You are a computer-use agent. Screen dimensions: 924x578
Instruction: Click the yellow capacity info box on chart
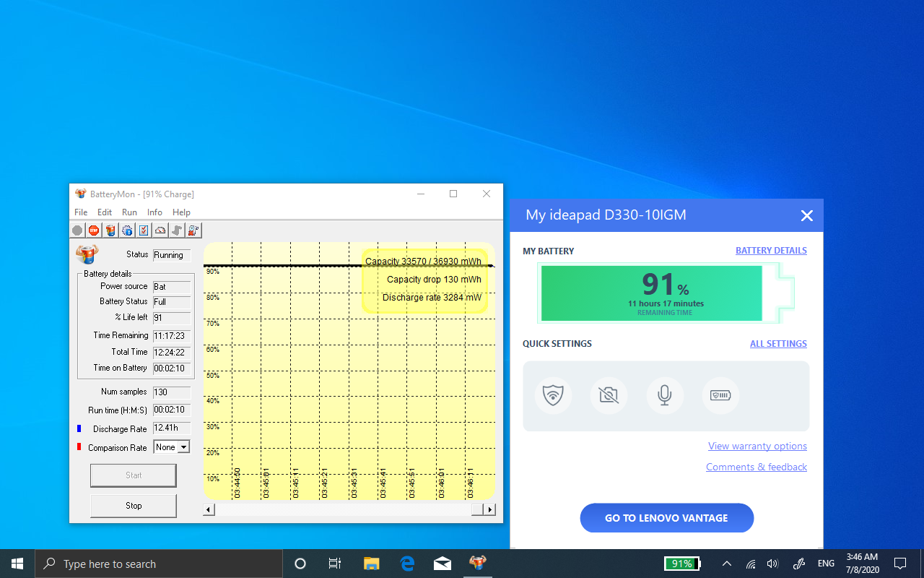click(x=424, y=281)
